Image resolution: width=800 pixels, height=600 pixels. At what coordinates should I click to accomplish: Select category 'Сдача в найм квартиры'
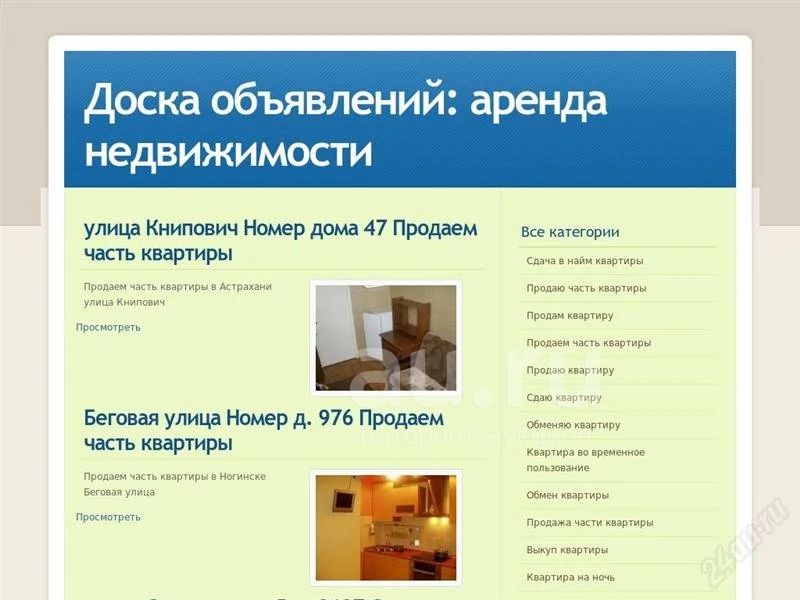585,261
